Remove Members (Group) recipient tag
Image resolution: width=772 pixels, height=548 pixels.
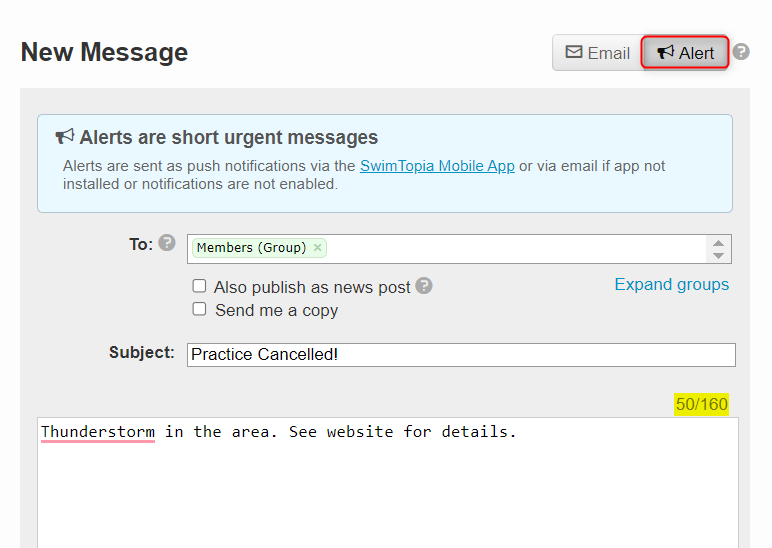pos(318,247)
